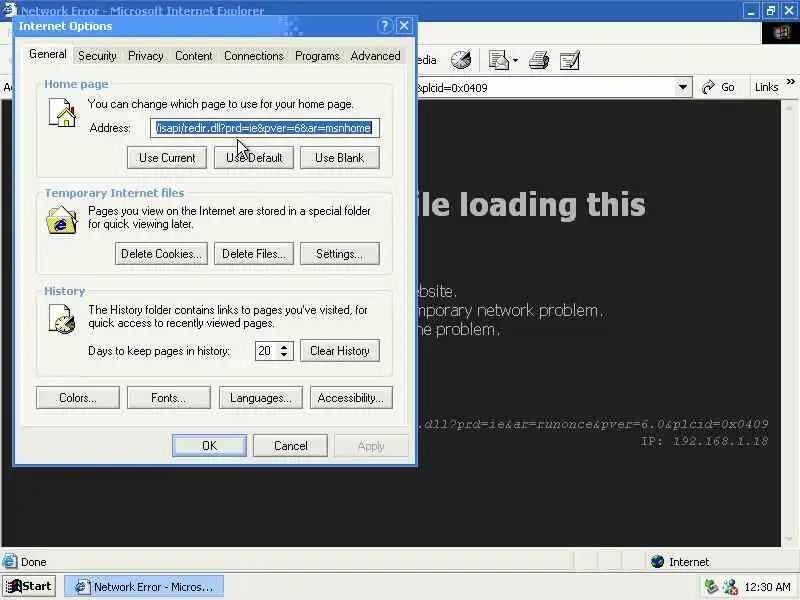800x600 pixels.
Task: Click Delete Cookies button
Action: [x=161, y=254]
